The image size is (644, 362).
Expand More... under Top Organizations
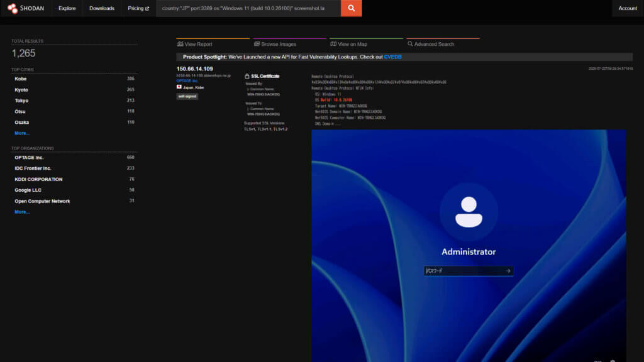click(23, 212)
